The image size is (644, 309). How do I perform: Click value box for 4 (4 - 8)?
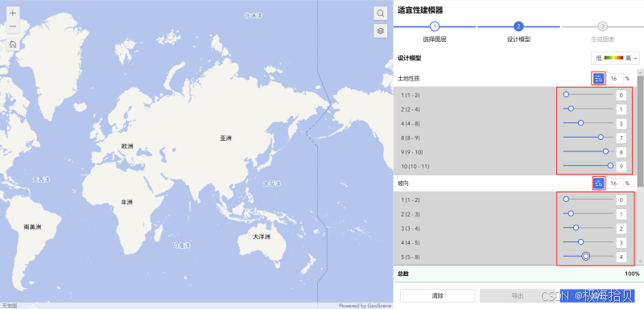[x=621, y=124]
